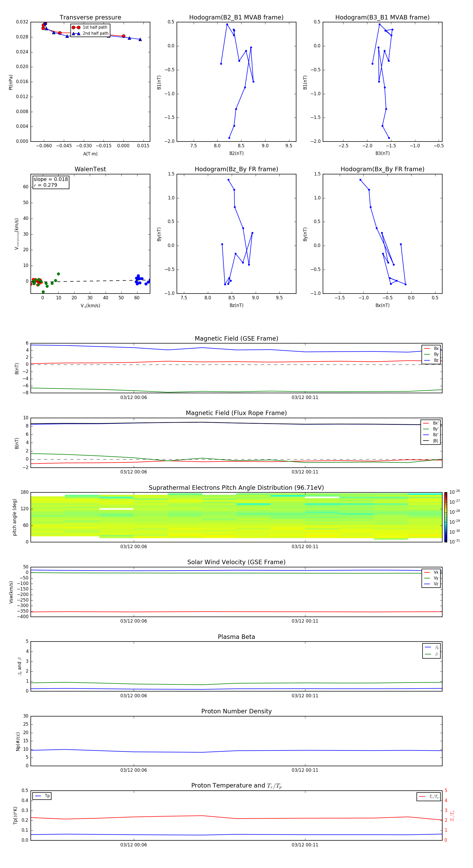The height and width of the screenshot is (868, 473).
Task: Select Bx' in the Flux Rope legend
Action: (x=431, y=423)
